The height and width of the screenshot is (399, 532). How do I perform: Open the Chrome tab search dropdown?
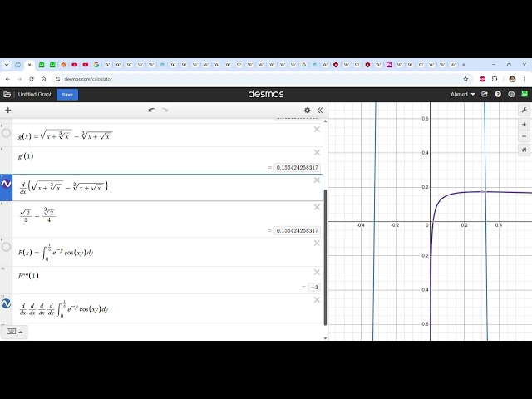click(x=7, y=65)
